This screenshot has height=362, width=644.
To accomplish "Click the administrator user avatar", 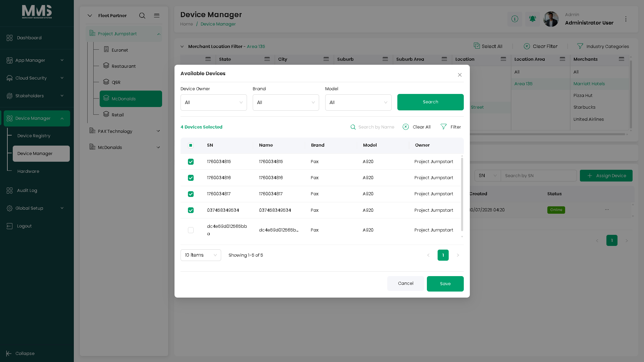I will (551, 19).
